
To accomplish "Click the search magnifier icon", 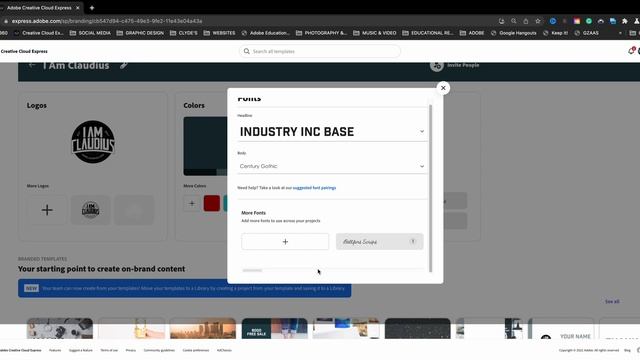I will (x=247, y=51).
